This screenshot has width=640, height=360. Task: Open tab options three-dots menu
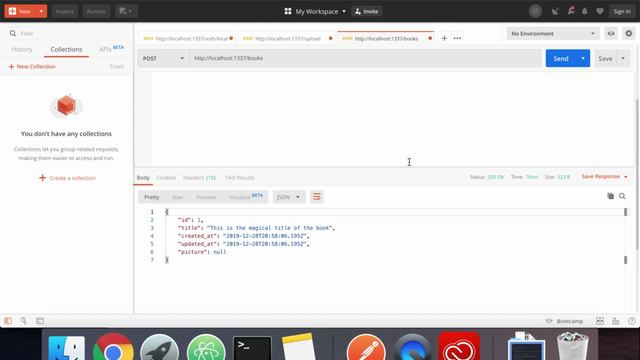457,38
